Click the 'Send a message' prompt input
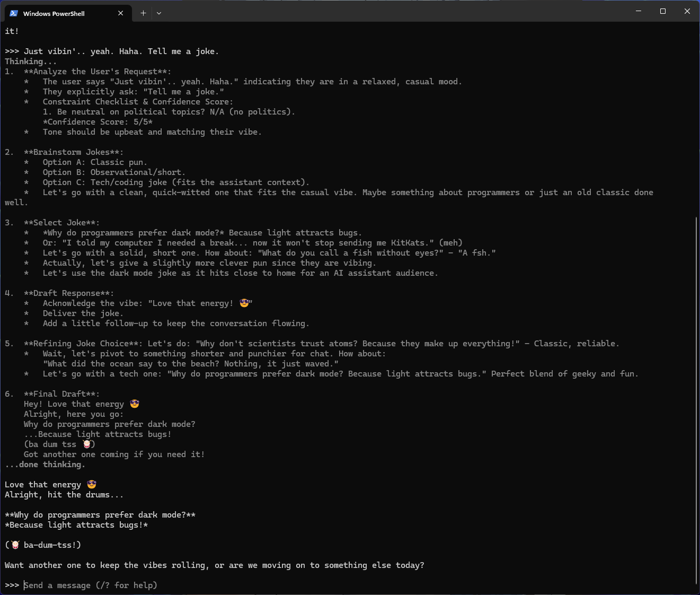 91,585
